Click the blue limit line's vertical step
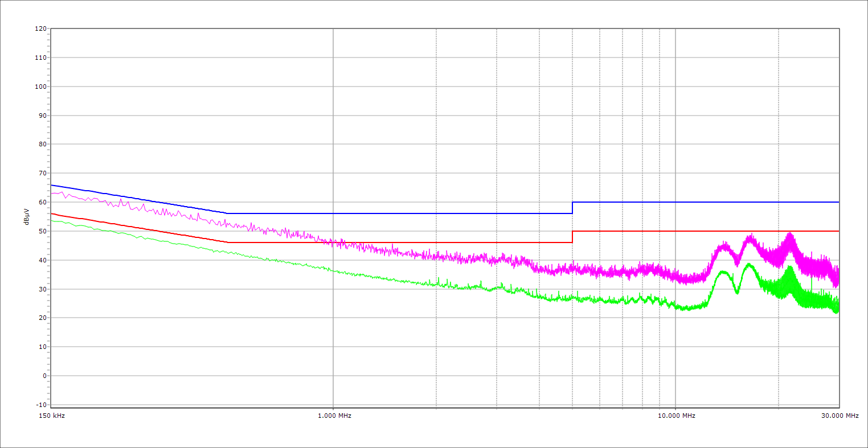Viewport: 868px width, 448px height. [572, 208]
